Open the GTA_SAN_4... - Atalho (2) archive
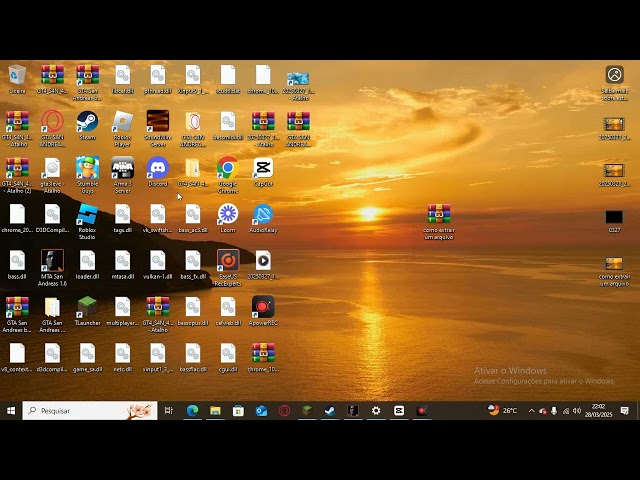Viewport: 640px width, 480px height. point(17,175)
